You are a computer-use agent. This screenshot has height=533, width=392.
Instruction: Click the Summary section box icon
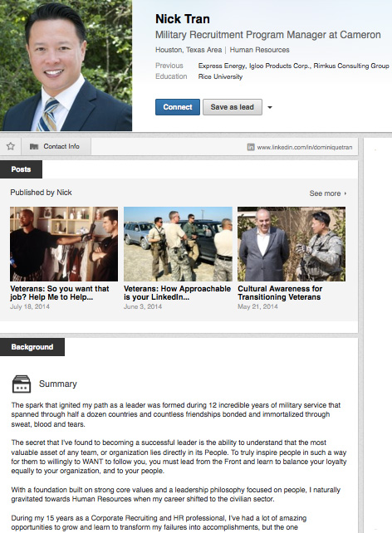[22, 384]
